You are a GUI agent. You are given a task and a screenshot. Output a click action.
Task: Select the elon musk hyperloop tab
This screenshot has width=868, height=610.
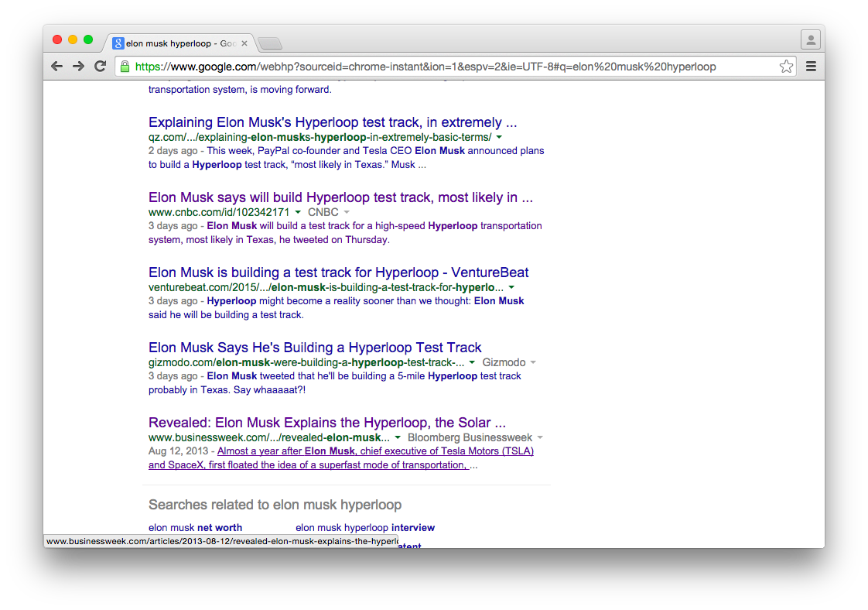(179, 43)
